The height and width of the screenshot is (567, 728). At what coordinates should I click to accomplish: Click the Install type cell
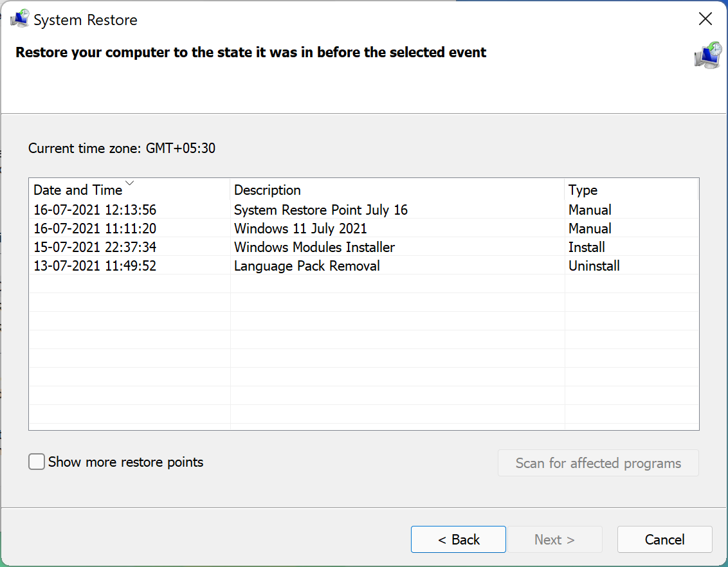click(x=587, y=247)
